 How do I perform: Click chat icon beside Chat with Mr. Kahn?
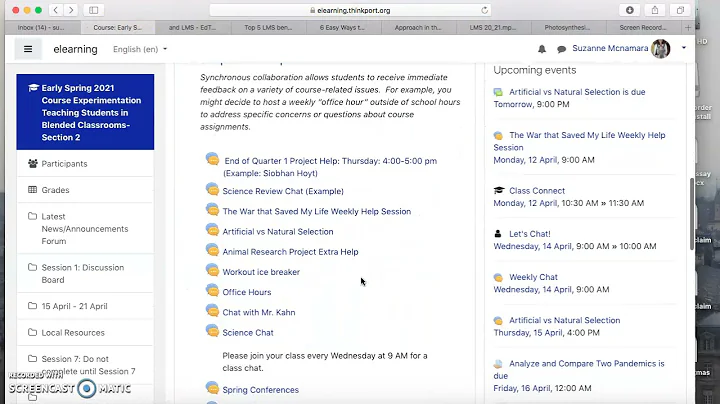coord(212,310)
